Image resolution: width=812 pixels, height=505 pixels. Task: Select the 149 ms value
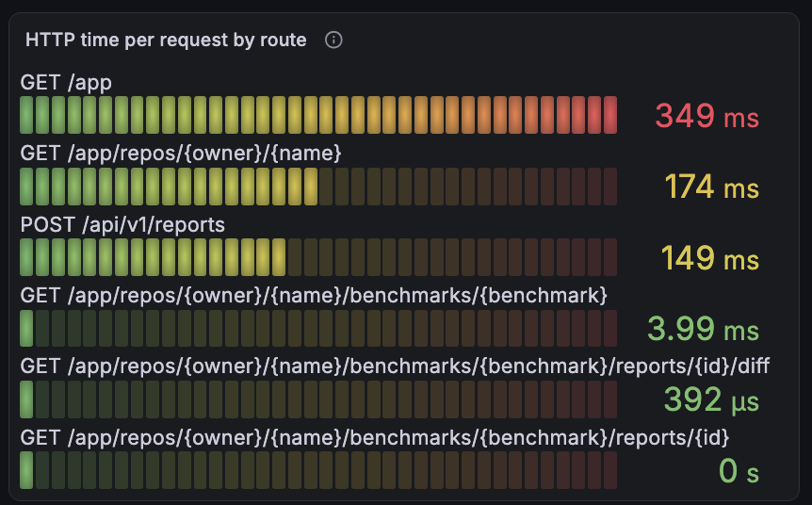pyautogui.click(x=710, y=257)
